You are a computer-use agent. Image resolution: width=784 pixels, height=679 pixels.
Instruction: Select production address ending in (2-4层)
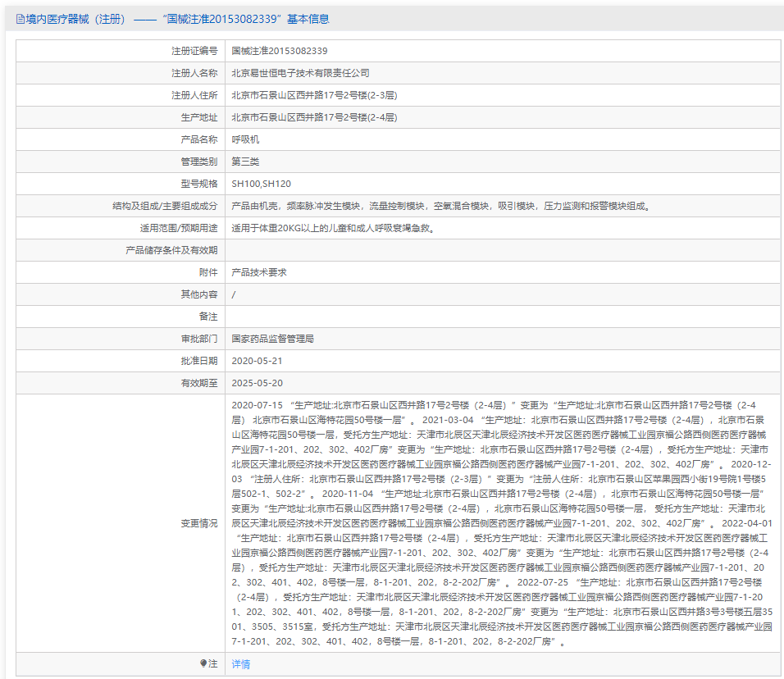[x=314, y=117]
